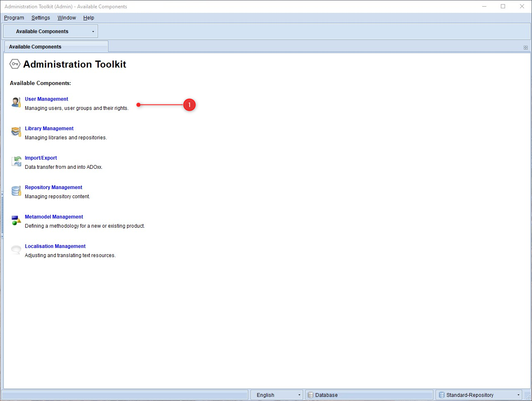The width and height of the screenshot is (532, 401).
Task: Open the Library Management link
Action: click(49, 129)
